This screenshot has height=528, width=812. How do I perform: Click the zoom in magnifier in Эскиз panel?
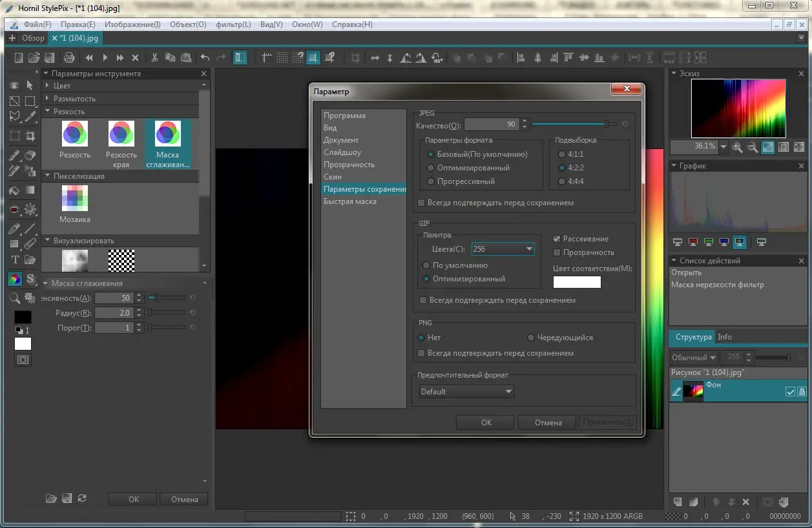point(737,147)
